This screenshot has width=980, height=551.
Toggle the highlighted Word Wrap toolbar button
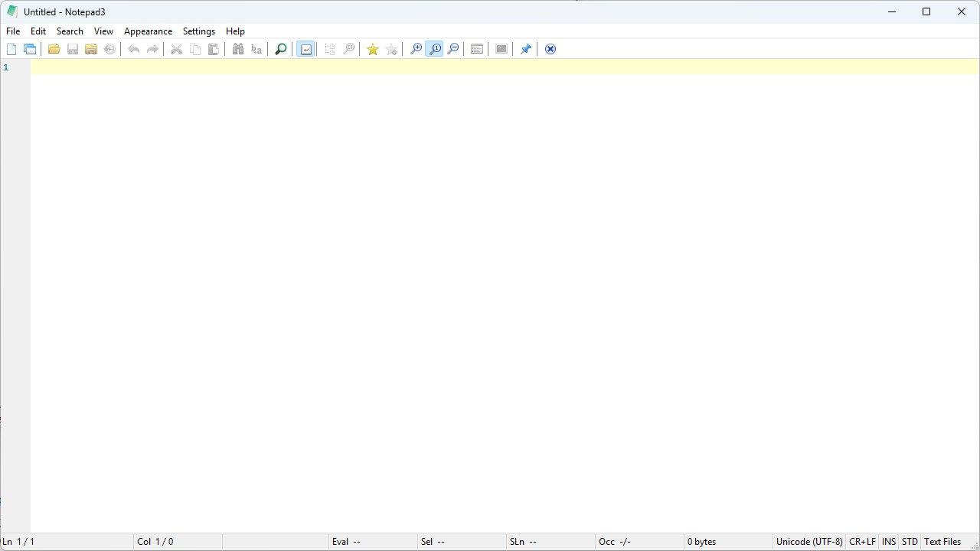pos(305,49)
